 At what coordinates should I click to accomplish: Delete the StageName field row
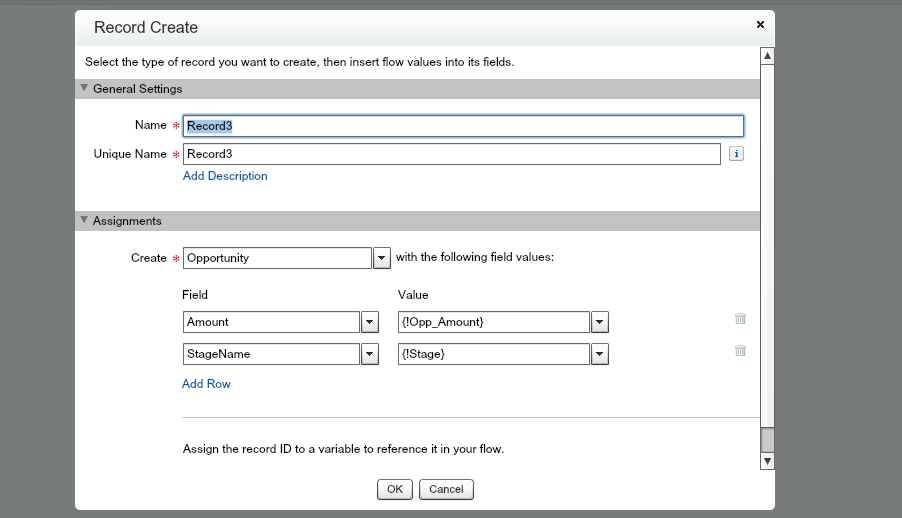pyautogui.click(x=740, y=351)
